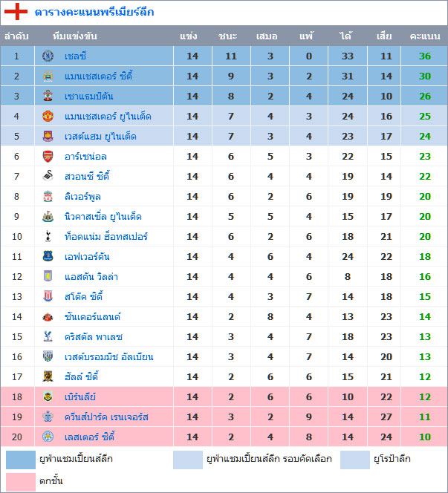The image size is (448, 493).
Task: Click the ทีมแข่งขัน column header
Action: pyautogui.click(x=75, y=36)
